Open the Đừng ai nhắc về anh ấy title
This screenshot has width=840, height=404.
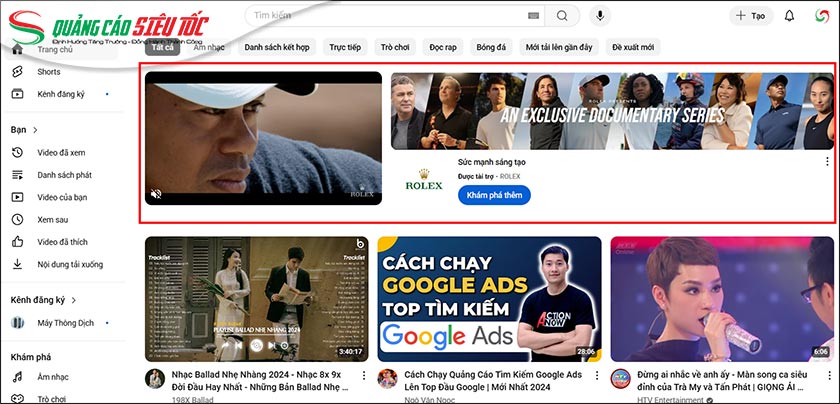pos(722,380)
